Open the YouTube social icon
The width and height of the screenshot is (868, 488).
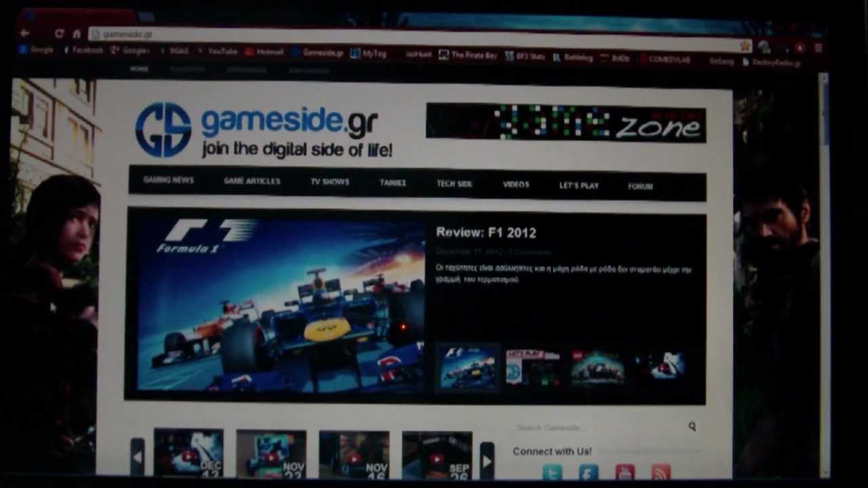[625, 472]
